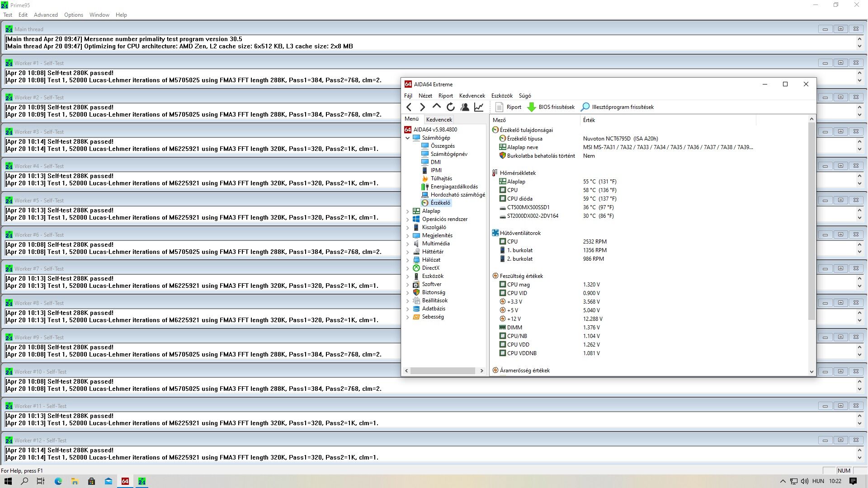Switch to the Kedvencek tab

point(439,120)
